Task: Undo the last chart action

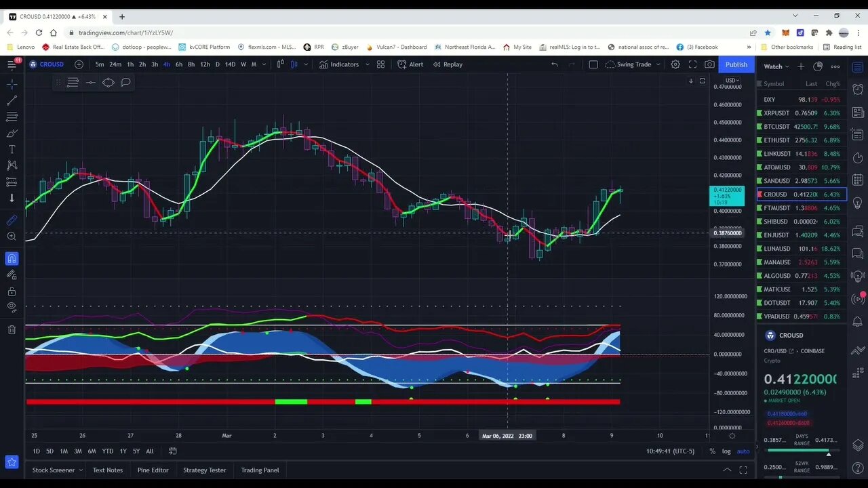Action: coord(554,64)
